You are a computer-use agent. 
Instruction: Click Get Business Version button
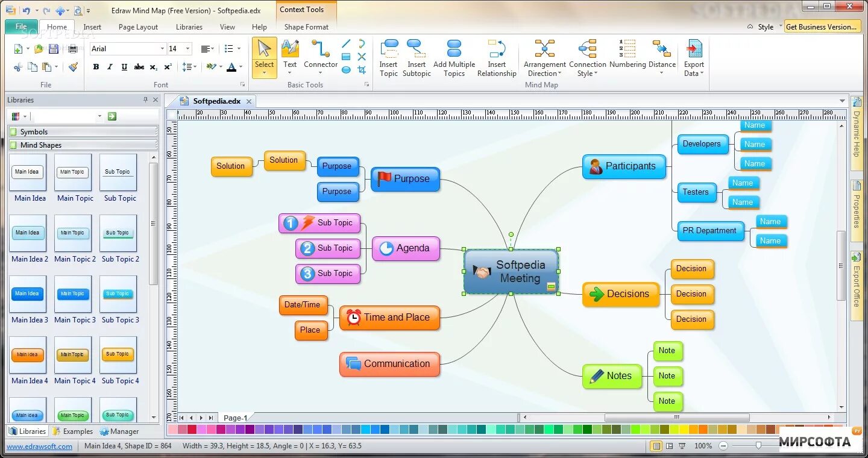pyautogui.click(x=822, y=27)
